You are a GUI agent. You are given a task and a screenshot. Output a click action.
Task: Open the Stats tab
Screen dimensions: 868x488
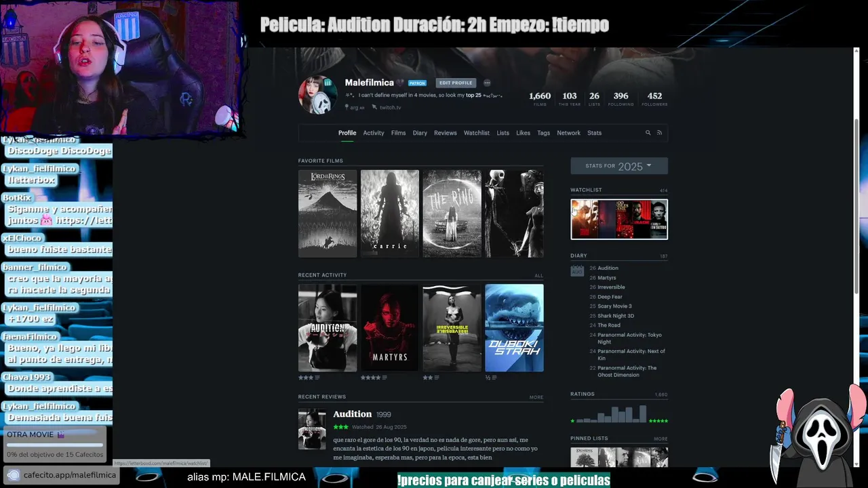pos(595,133)
